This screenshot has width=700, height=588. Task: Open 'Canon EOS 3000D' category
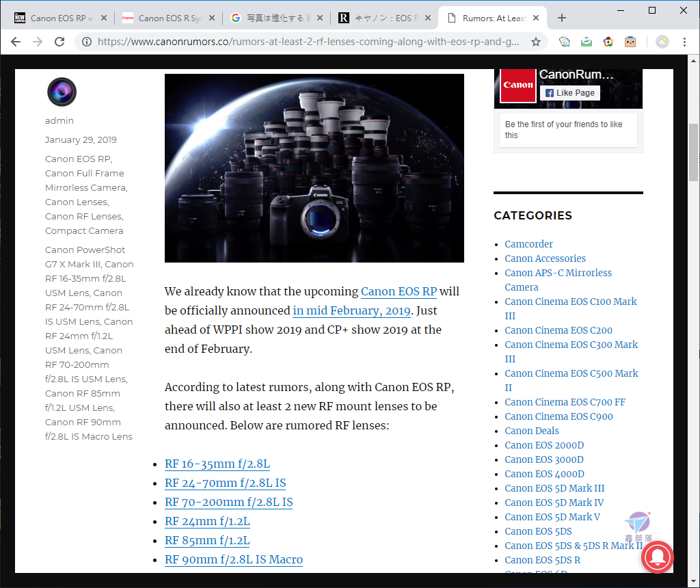click(x=544, y=459)
